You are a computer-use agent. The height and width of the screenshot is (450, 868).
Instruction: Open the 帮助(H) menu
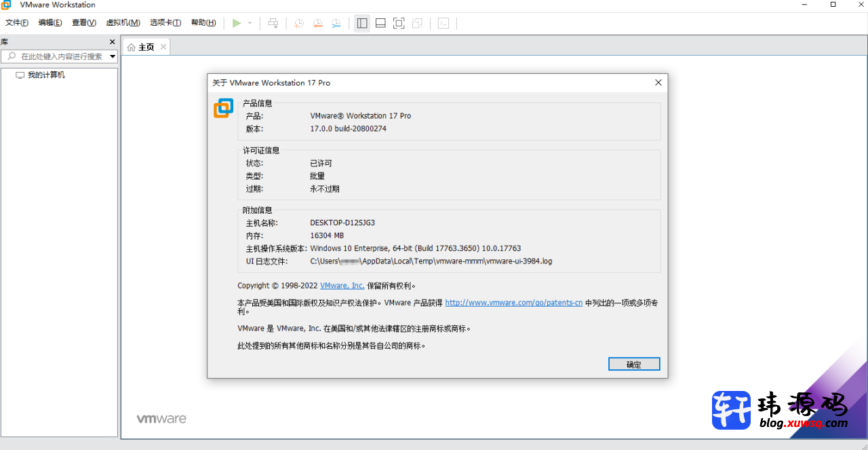203,22
